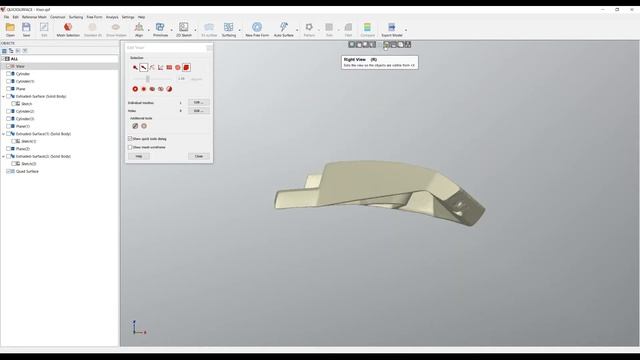The image size is (640, 360).
Task: Open the dropdown arrow next to Auto Surface
Action: [x=297, y=30]
